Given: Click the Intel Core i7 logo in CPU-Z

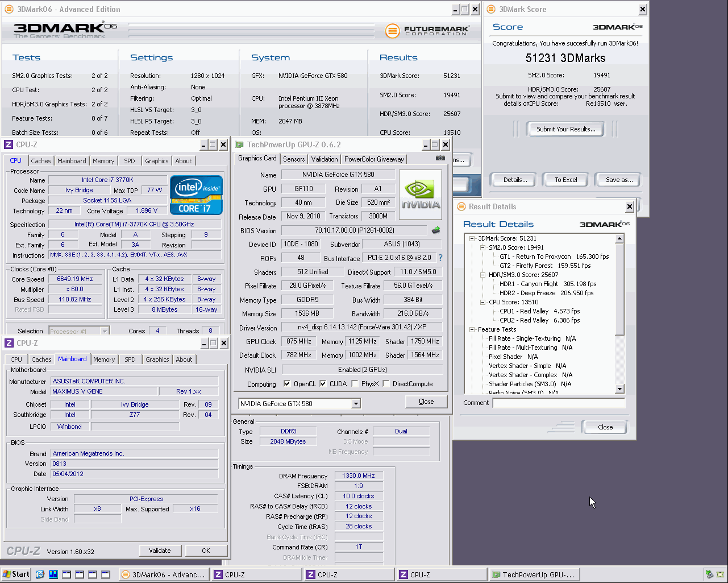Looking at the screenshot, I should pos(196,195).
